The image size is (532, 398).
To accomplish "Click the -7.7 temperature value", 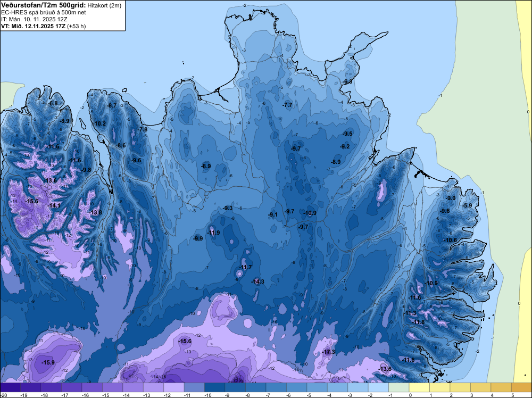I will pos(287,105).
